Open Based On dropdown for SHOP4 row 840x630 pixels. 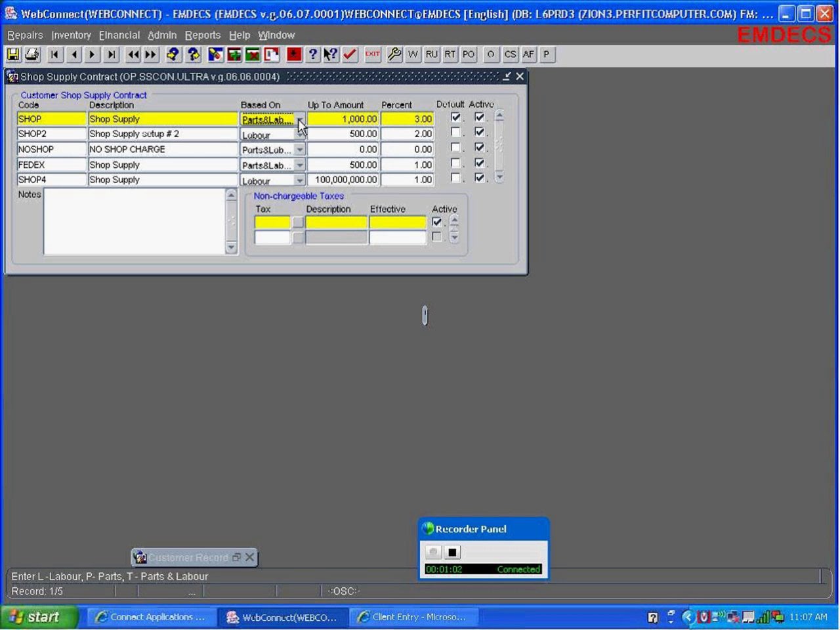[299, 180]
